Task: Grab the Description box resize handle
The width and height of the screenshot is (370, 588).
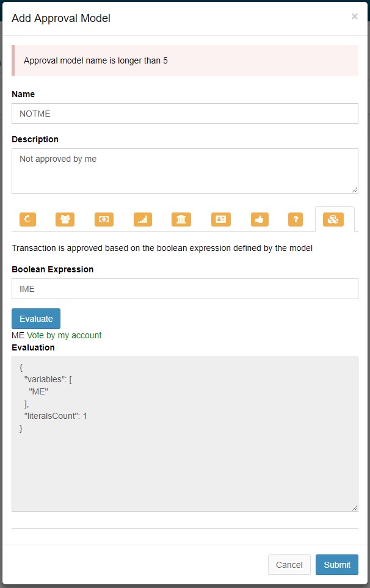Action: coord(355,190)
